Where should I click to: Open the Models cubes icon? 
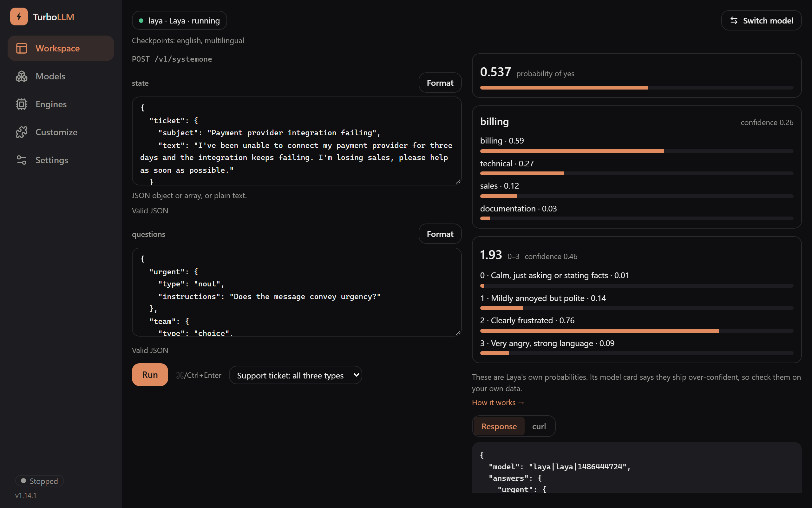(22, 76)
